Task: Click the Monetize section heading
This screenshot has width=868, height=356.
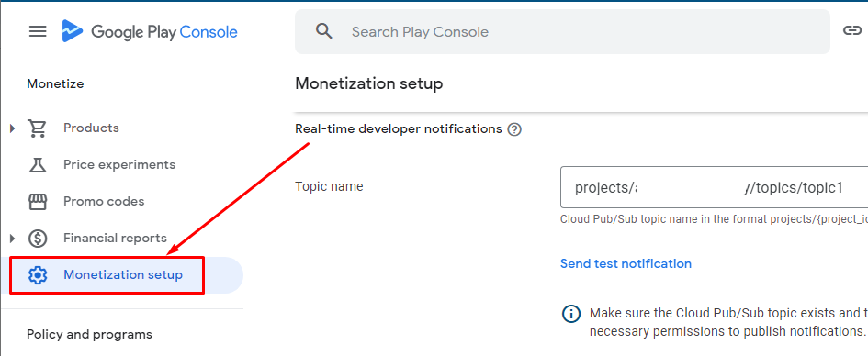Action: (x=55, y=84)
